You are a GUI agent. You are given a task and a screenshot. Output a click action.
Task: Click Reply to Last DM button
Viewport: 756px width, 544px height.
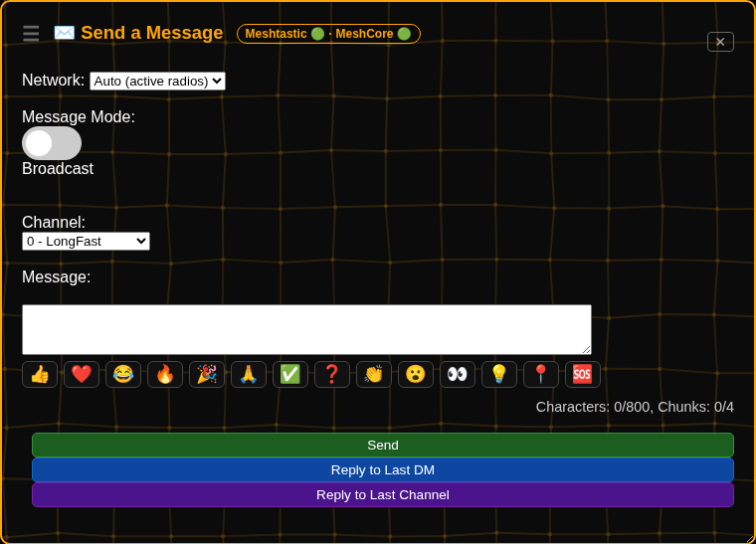point(383,469)
